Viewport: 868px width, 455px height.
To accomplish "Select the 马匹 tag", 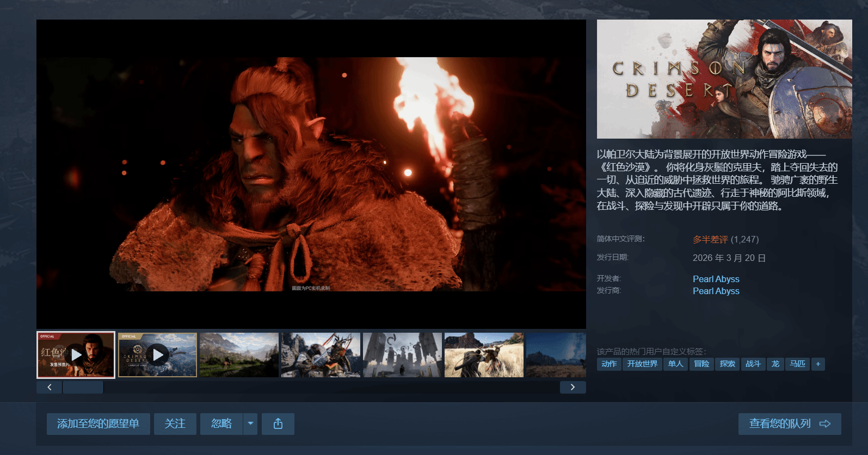I will pyautogui.click(x=797, y=364).
